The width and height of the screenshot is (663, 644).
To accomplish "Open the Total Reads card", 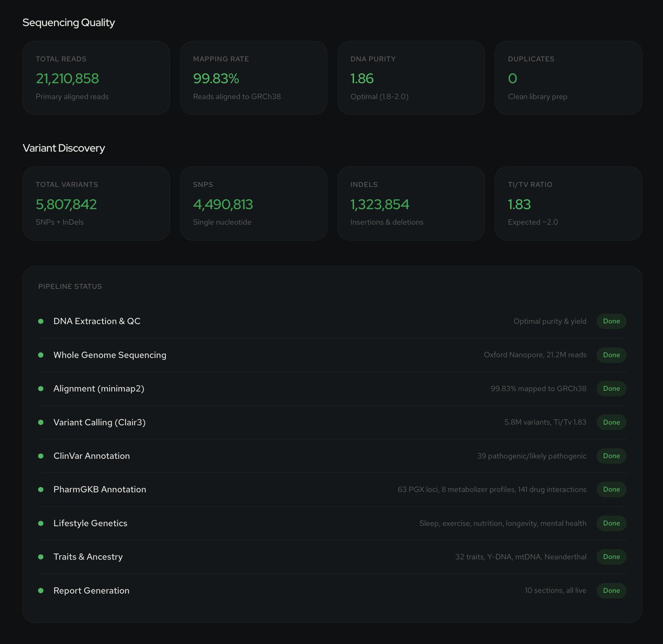I will click(x=96, y=78).
